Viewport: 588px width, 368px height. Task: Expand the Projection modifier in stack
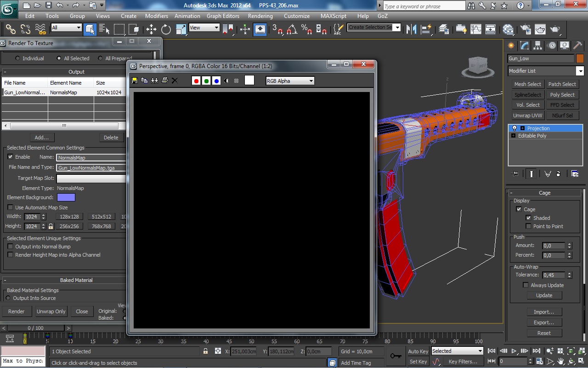(522, 128)
